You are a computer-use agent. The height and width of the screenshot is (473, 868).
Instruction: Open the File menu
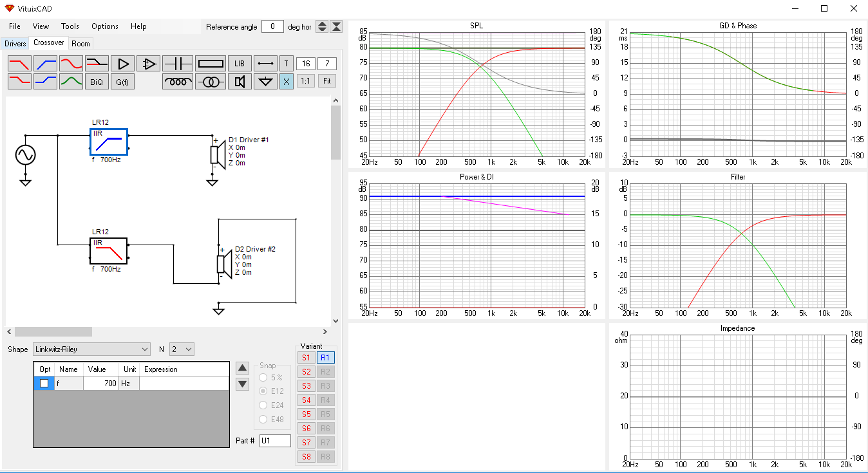click(x=15, y=26)
